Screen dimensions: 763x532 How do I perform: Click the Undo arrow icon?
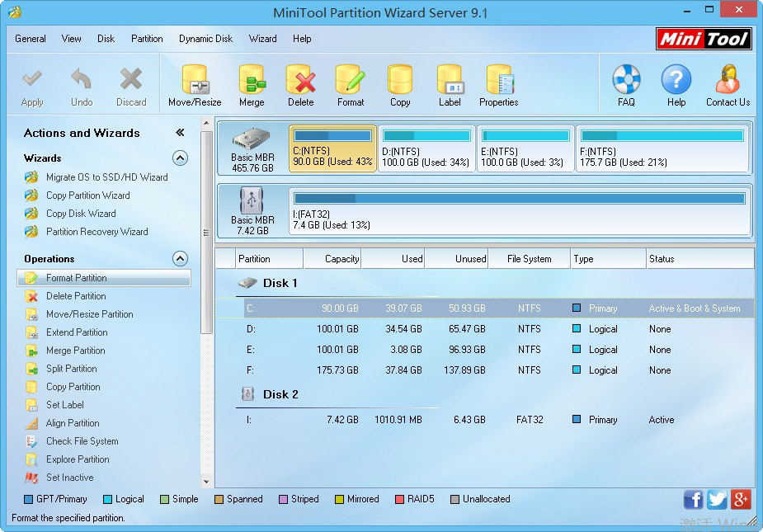(82, 79)
